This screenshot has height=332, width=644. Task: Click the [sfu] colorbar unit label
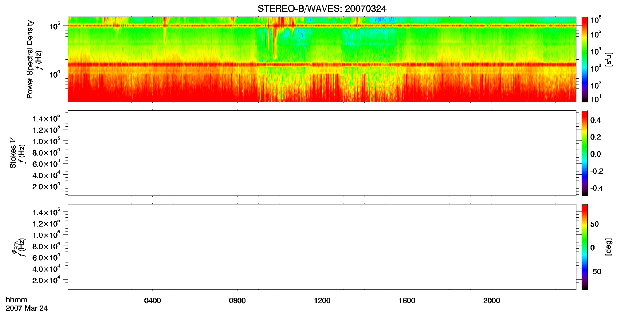(x=609, y=59)
